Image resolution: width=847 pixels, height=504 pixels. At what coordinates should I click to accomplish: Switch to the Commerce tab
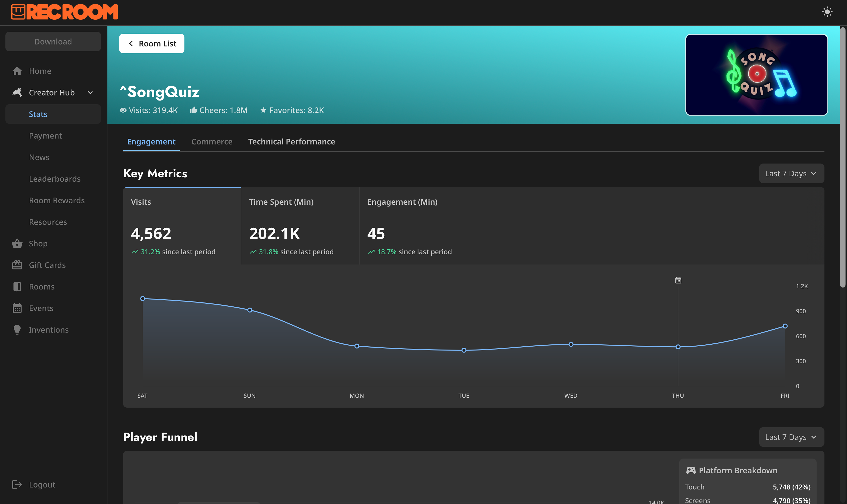click(x=212, y=142)
